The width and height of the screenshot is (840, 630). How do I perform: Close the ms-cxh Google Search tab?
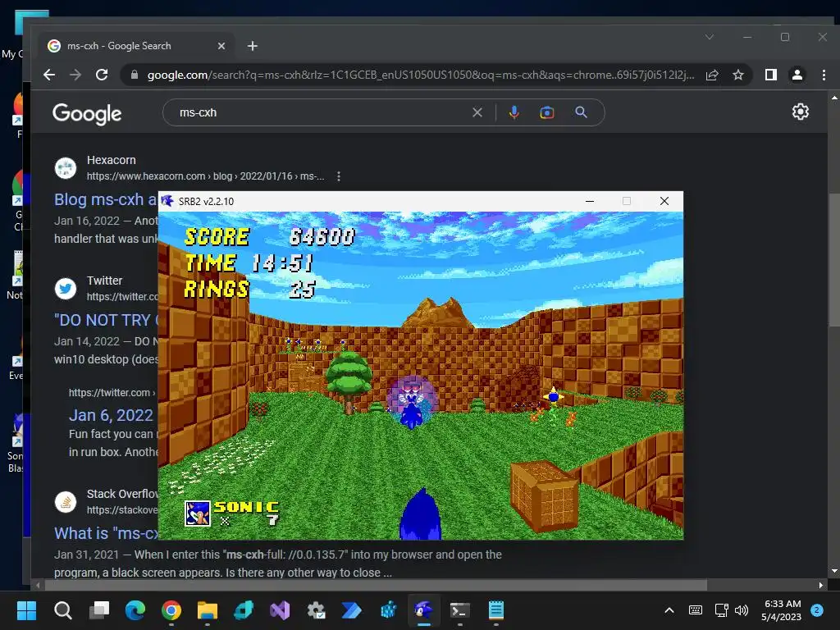[x=221, y=46]
